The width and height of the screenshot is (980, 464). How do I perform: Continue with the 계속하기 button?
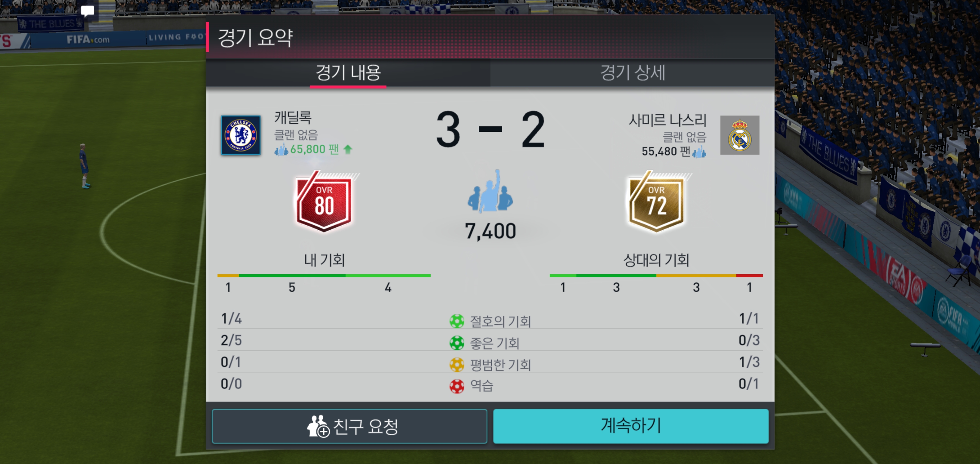point(631,426)
